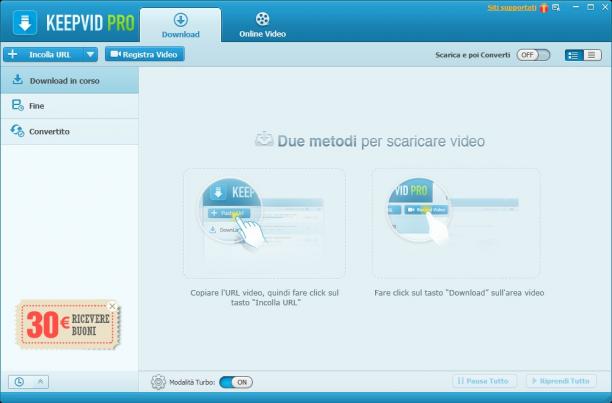Click the "Fare click sul tasto Download" text

pos(459,293)
